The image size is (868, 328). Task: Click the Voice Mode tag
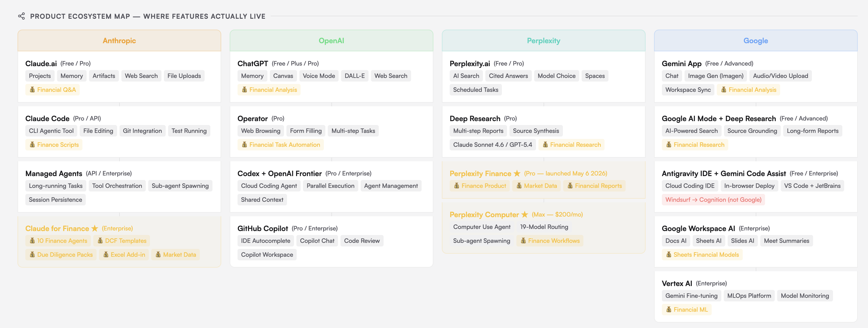coord(319,76)
